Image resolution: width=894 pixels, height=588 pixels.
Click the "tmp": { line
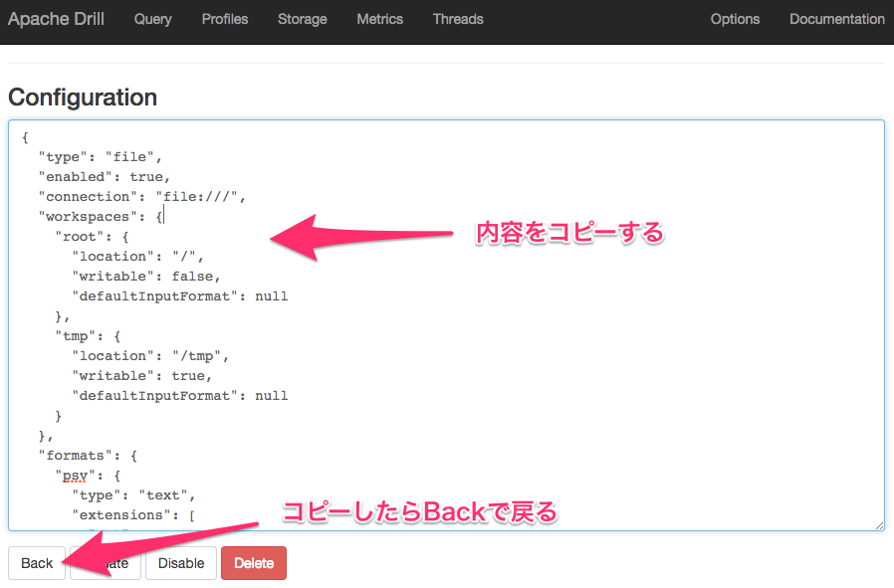[88, 336]
